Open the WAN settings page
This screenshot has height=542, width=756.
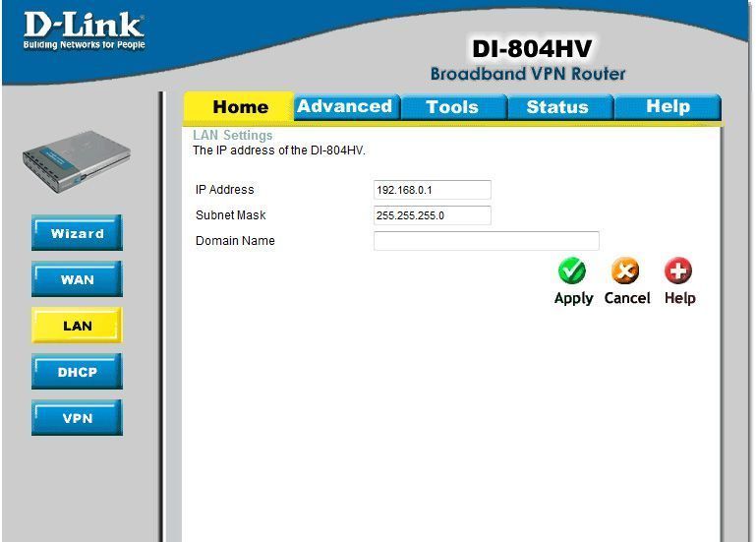(77, 279)
